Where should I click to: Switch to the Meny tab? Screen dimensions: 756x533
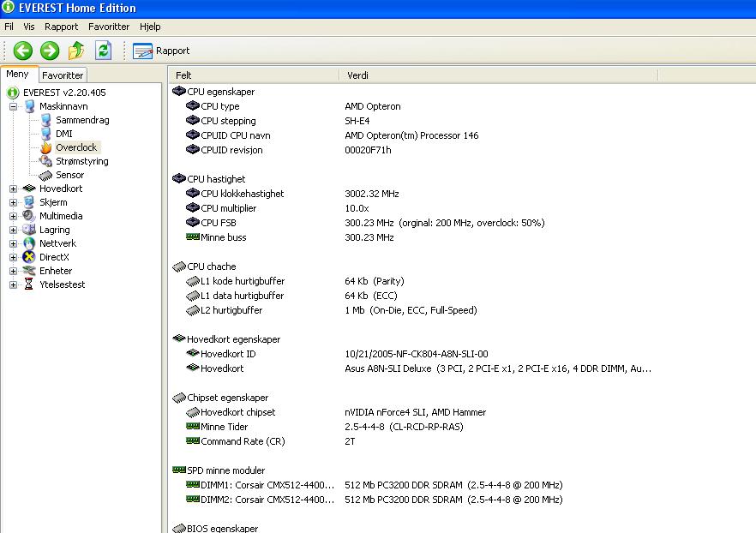pyautogui.click(x=18, y=74)
